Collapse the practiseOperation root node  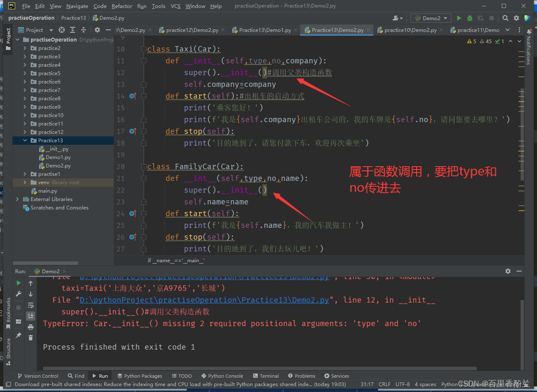tap(17, 39)
